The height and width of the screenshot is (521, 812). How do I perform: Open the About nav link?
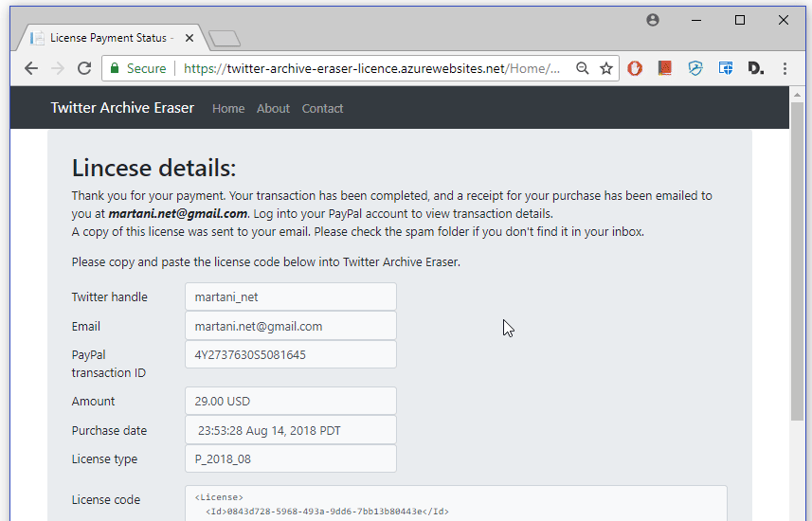pos(273,108)
